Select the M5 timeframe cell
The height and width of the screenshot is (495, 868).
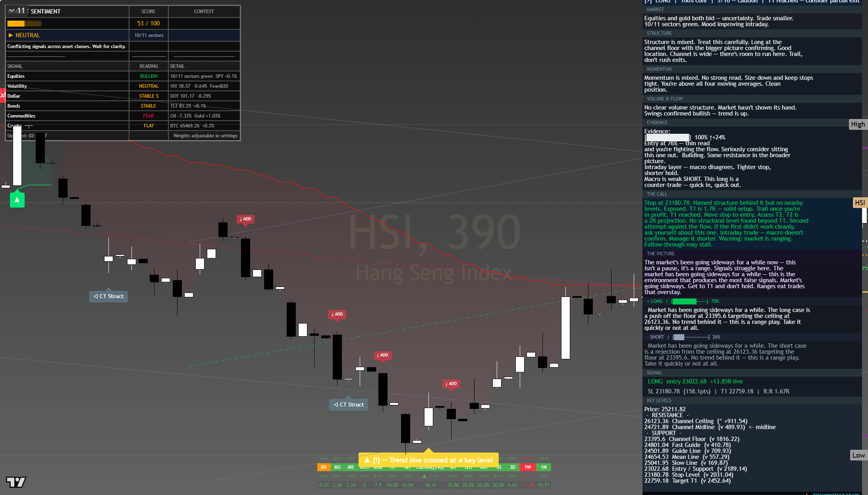(351, 467)
